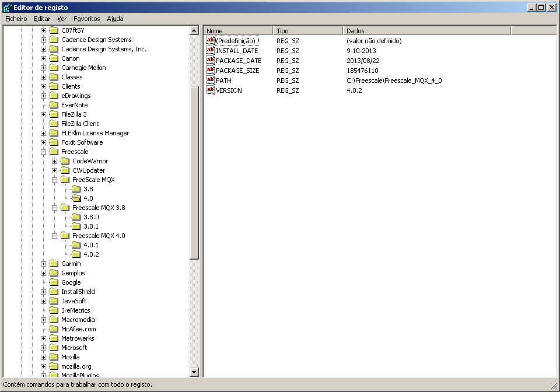Click the Microsoft folder icon
The width and height of the screenshot is (560, 392).
click(x=54, y=348)
